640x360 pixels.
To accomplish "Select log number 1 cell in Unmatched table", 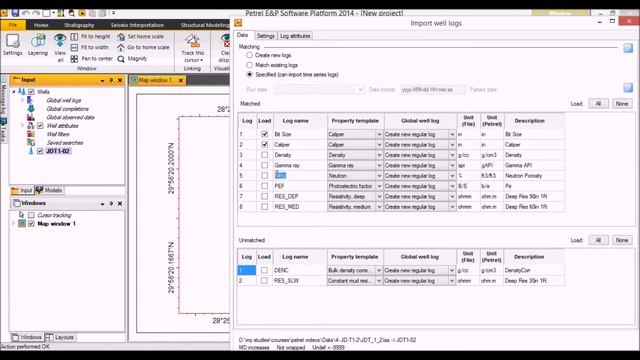I will (x=247, y=270).
